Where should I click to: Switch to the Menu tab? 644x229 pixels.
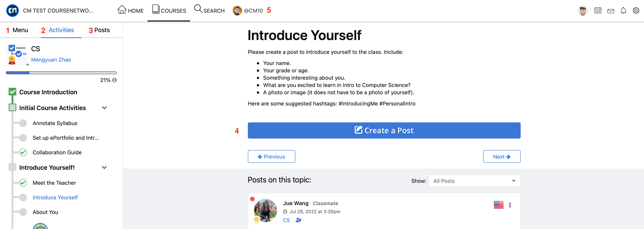(x=20, y=30)
